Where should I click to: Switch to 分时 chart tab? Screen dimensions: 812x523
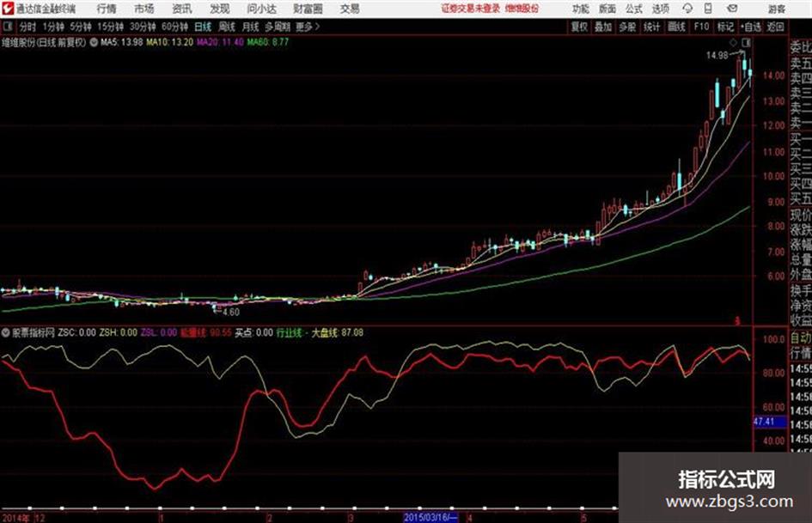click(x=28, y=27)
